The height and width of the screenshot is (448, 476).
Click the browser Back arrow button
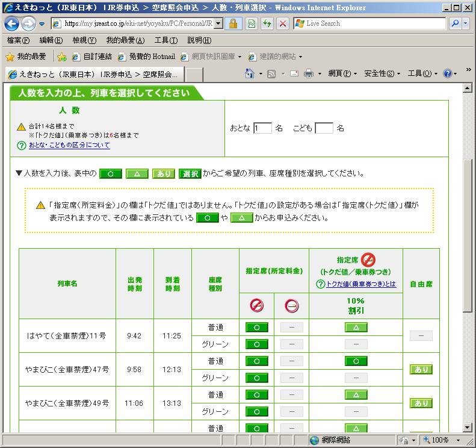tap(11, 23)
